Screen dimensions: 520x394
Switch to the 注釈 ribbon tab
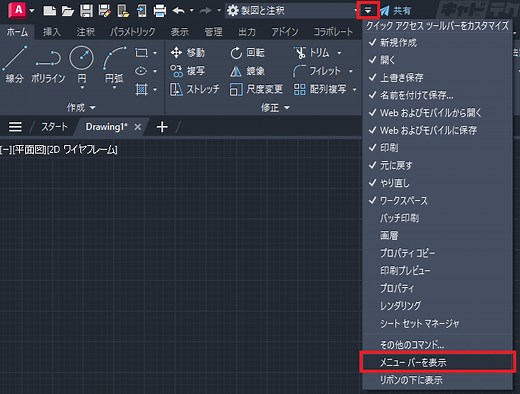tap(86, 32)
